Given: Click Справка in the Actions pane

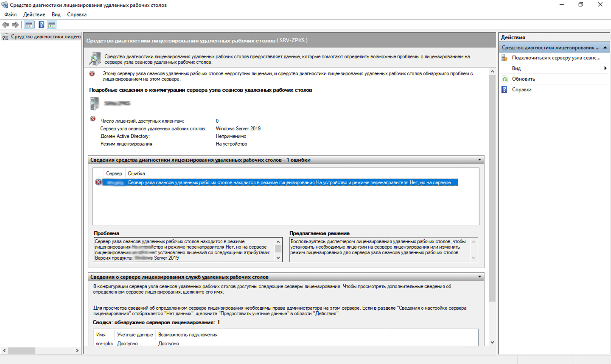Looking at the screenshot, I should [521, 90].
